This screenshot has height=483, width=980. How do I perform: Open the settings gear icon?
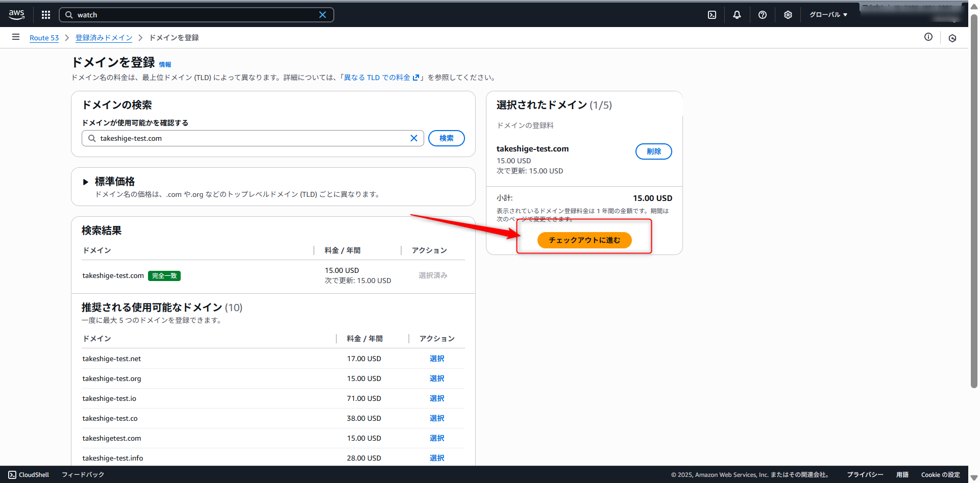click(x=788, y=15)
